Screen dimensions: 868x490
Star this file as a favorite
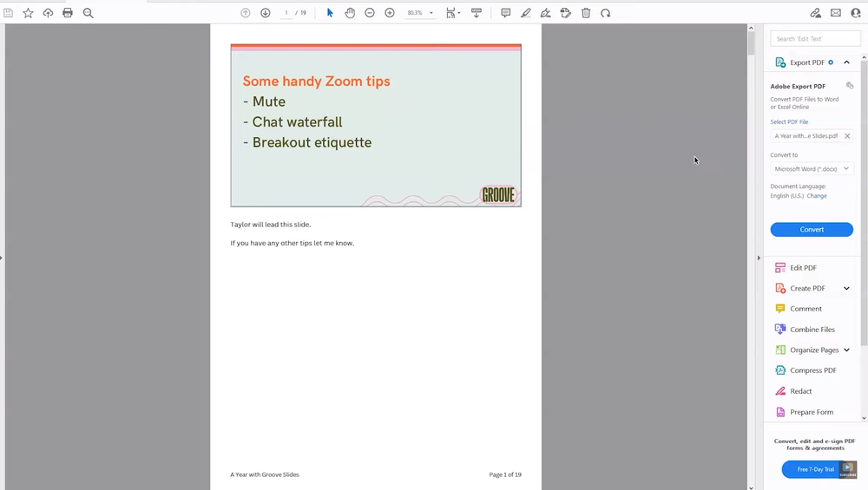(29, 13)
